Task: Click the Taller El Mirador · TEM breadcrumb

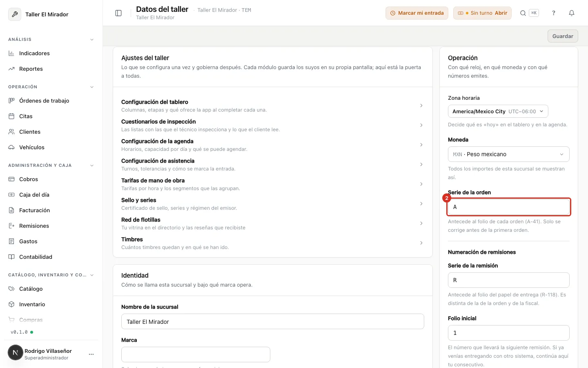Action: 224,10
